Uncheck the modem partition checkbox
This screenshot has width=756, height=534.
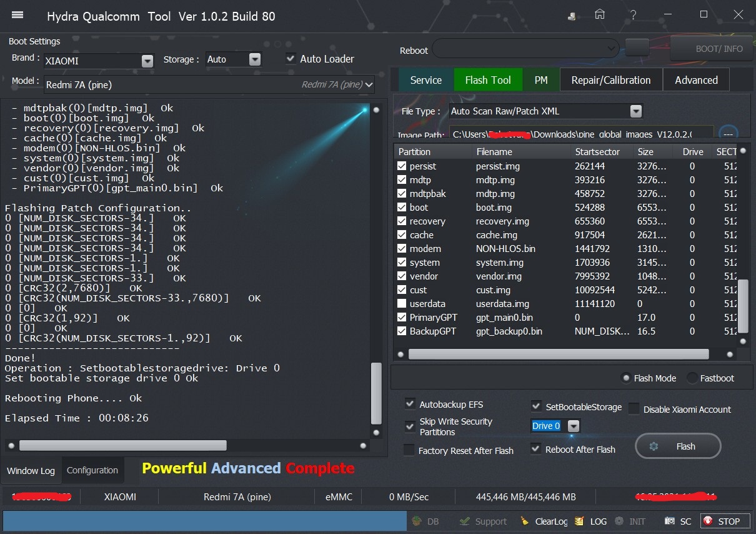tap(402, 249)
